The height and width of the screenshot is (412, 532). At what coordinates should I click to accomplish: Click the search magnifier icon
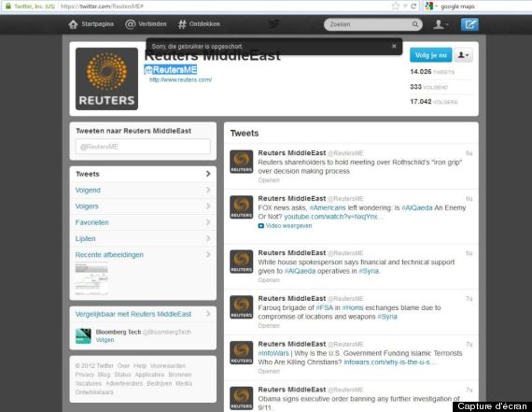pos(415,24)
